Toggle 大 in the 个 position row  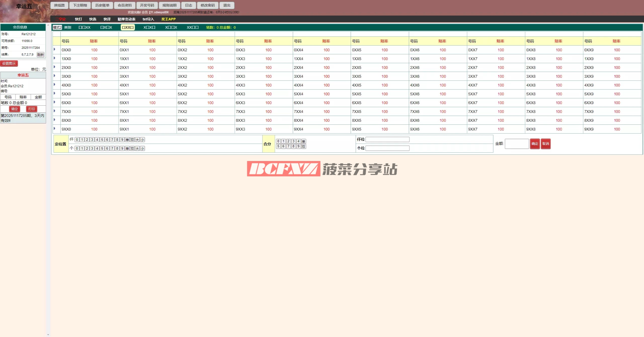[x=137, y=148]
